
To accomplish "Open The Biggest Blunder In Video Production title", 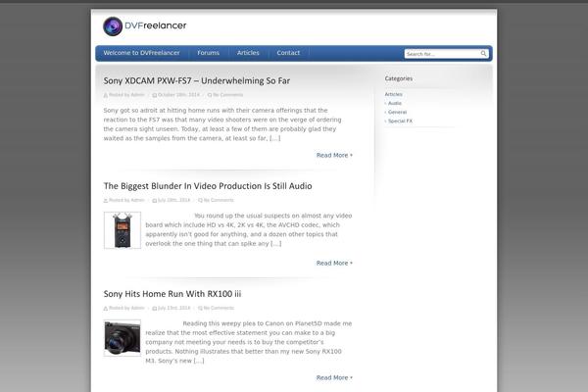I will coord(208,186).
